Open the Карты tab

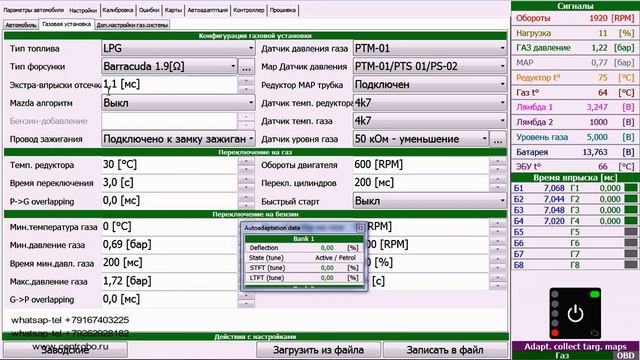point(173,10)
